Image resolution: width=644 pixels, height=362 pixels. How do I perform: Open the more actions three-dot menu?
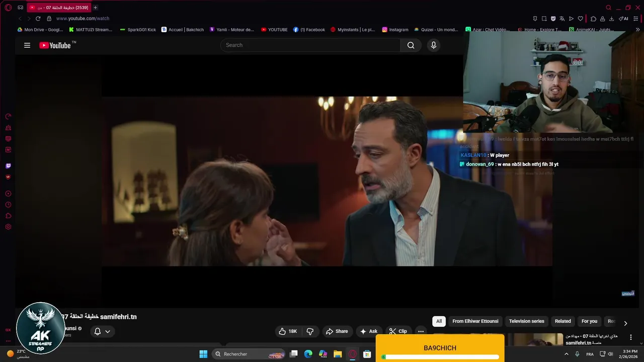(421, 331)
